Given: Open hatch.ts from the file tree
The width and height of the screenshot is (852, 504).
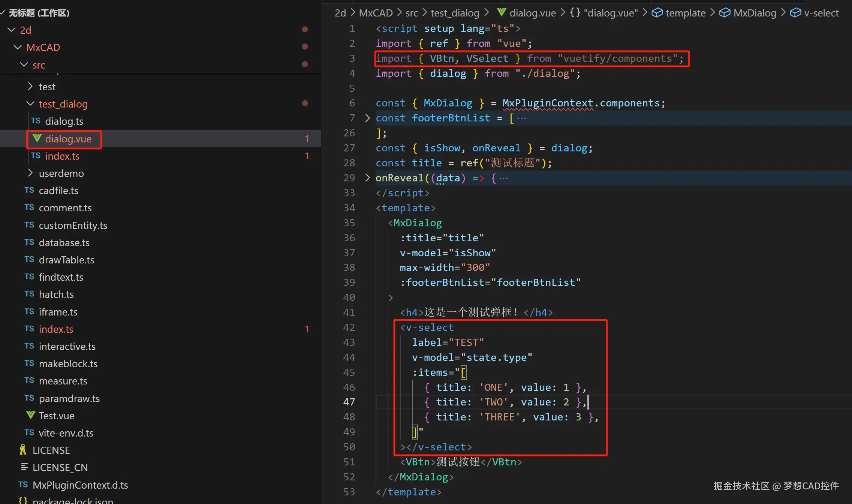Looking at the screenshot, I should click(x=56, y=295).
